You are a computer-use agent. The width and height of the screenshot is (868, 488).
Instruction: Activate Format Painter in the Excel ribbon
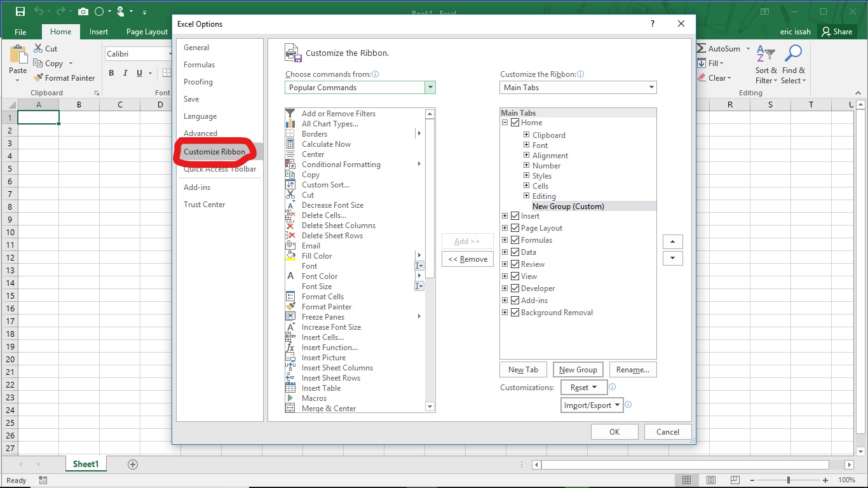click(x=64, y=78)
